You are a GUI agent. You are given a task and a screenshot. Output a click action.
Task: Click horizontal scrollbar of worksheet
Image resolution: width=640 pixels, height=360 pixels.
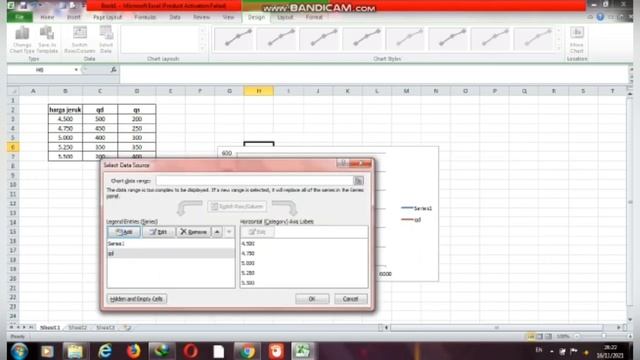(496, 327)
